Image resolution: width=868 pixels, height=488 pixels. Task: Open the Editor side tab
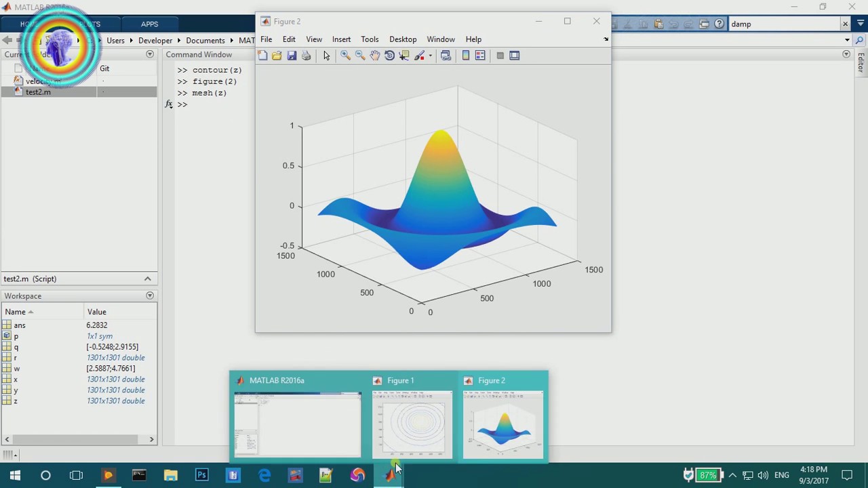coord(861,63)
